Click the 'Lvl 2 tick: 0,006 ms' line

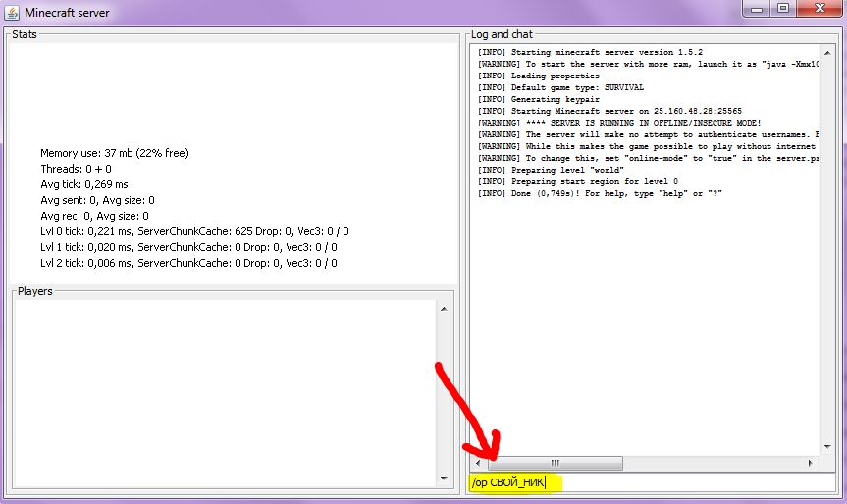[x=188, y=263]
